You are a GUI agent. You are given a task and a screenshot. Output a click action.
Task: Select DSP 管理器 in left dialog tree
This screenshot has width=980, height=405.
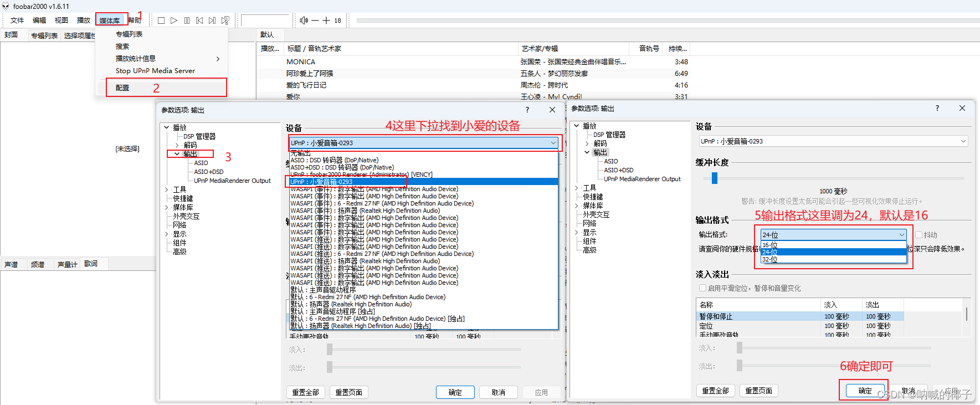tap(199, 136)
